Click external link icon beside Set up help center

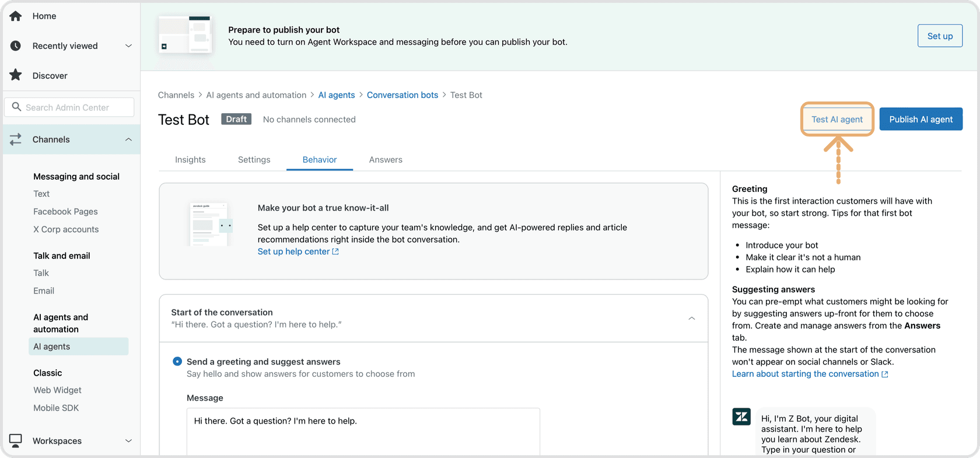335,252
